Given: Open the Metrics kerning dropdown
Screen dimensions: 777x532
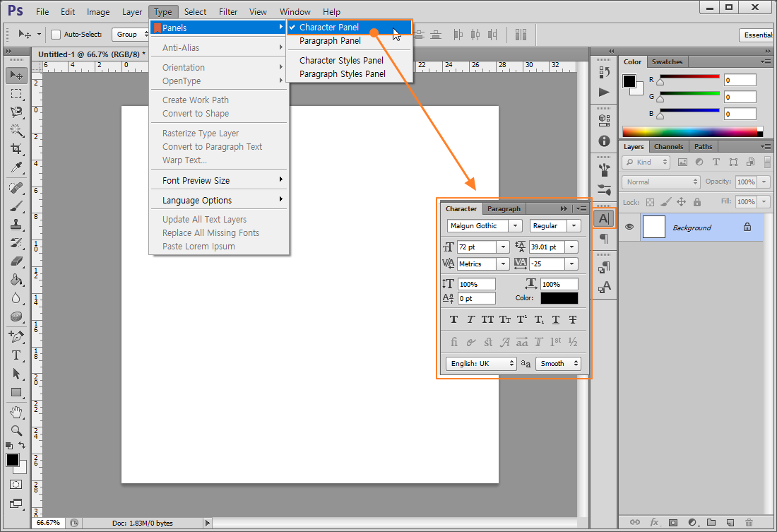Looking at the screenshot, I should click(x=503, y=264).
